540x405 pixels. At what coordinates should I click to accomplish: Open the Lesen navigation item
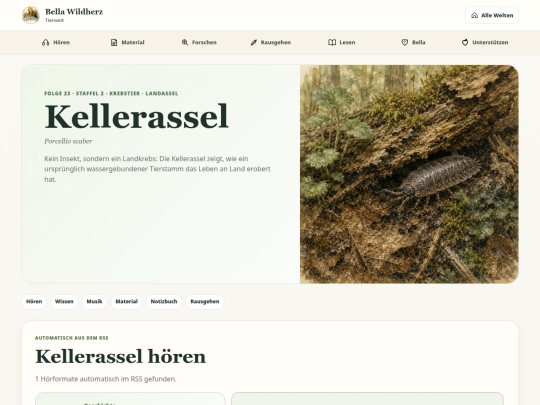342,42
